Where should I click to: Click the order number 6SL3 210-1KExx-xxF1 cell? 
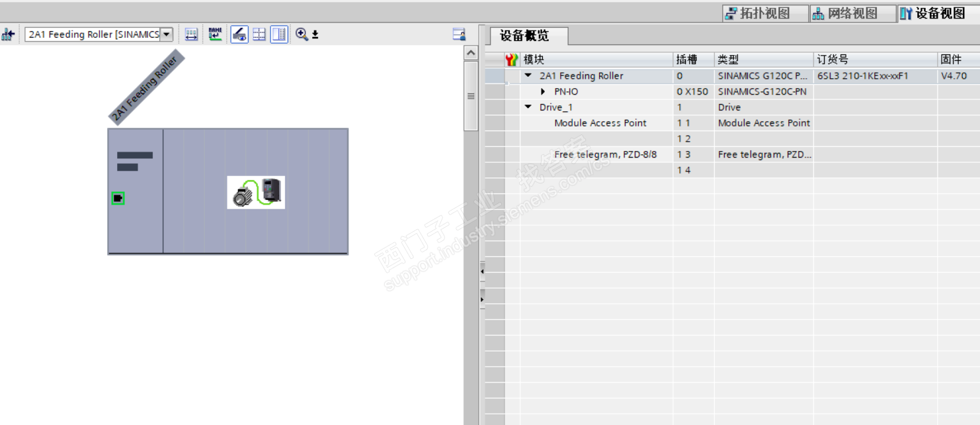(x=876, y=76)
